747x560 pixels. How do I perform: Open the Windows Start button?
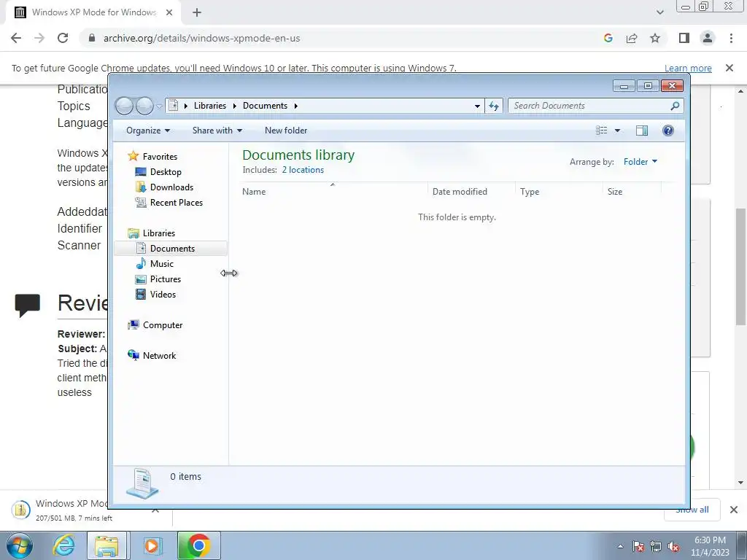click(x=20, y=545)
